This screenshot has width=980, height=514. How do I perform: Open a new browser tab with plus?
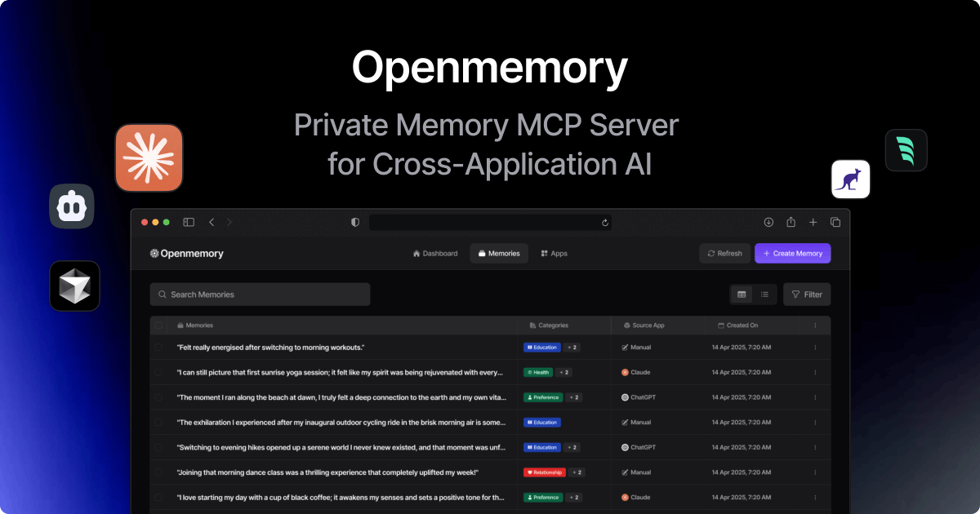813,222
